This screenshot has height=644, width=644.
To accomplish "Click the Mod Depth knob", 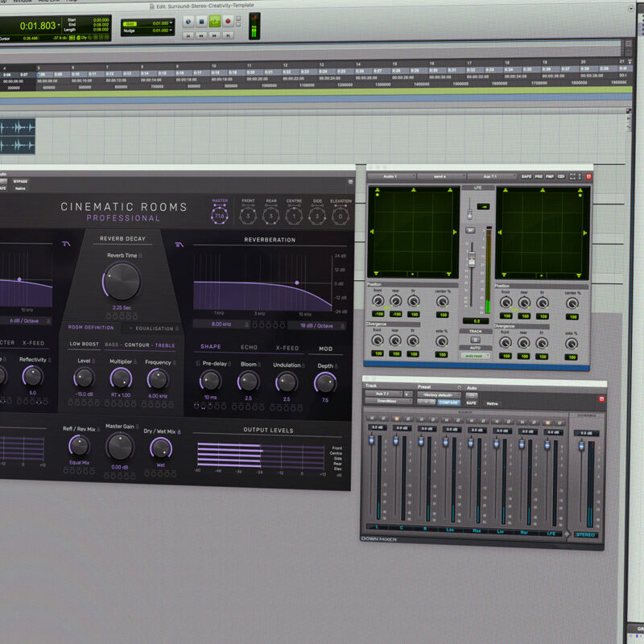I will (x=325, y=383).
